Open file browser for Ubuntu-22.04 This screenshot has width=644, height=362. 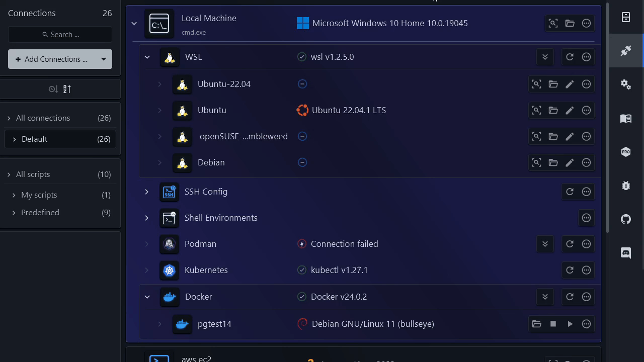[x=553, y=84]
